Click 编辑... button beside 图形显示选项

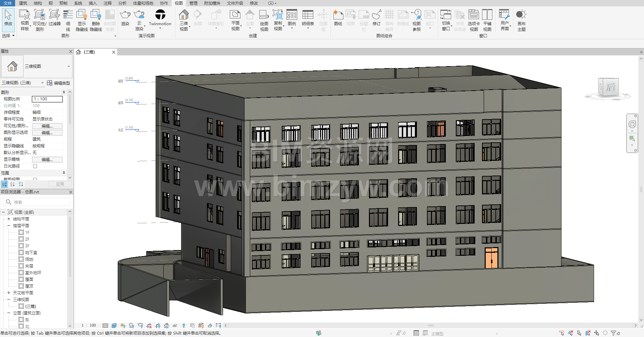[47, 133]
